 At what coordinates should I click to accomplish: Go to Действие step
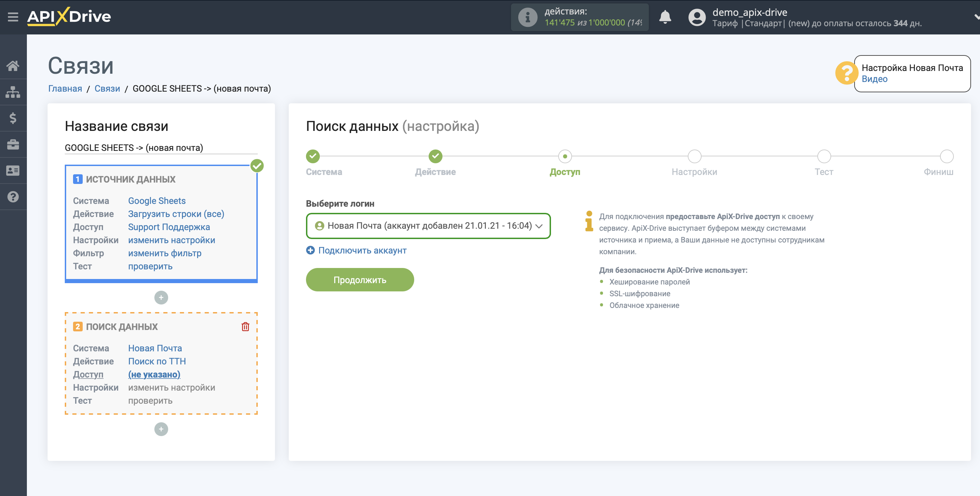coord(435,156)
